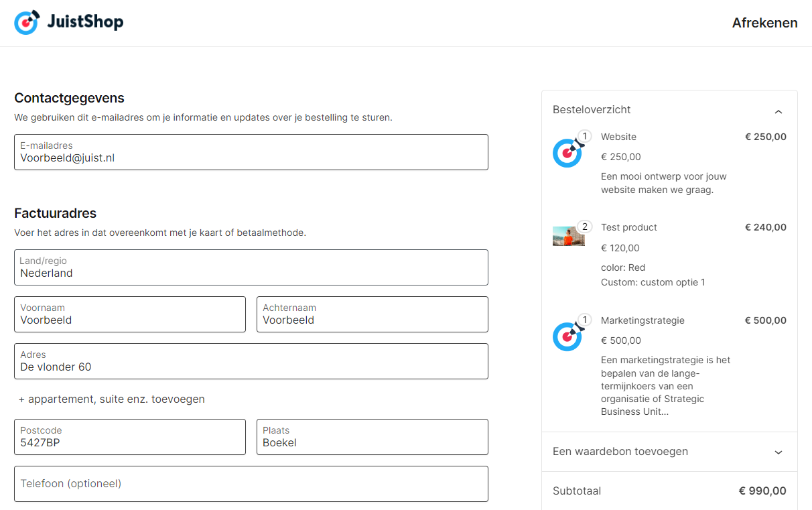The image size is (812, 510).
Task: Click the Marketingstrategie quantity badge
Action: coord(584,320)
